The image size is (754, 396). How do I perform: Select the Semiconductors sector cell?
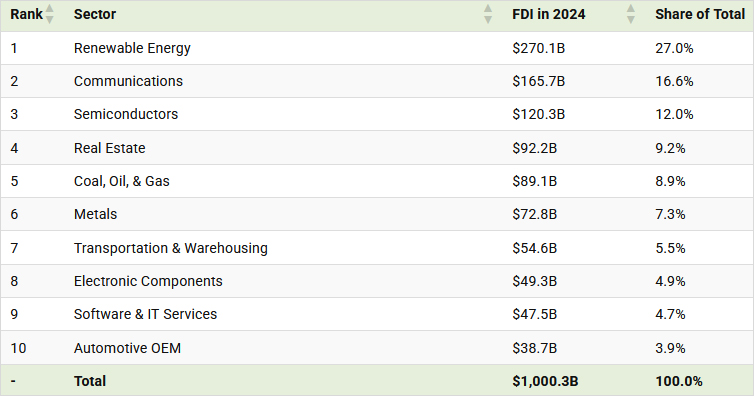tap(126, 114)
